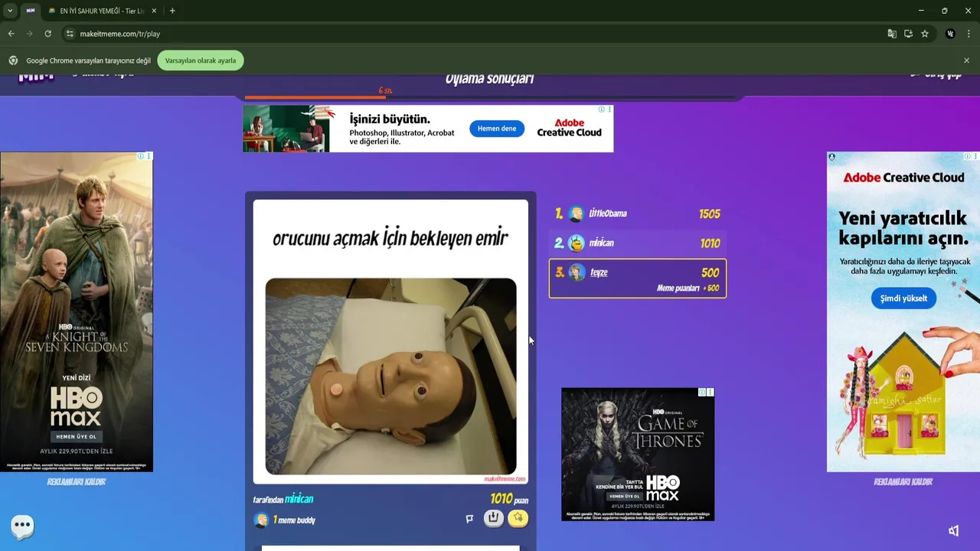The width and height of the screenshot is (980, 551).
Task: Click meme caption 'orucunu açmak için bekleyen emir'
Action: point(390,239)
